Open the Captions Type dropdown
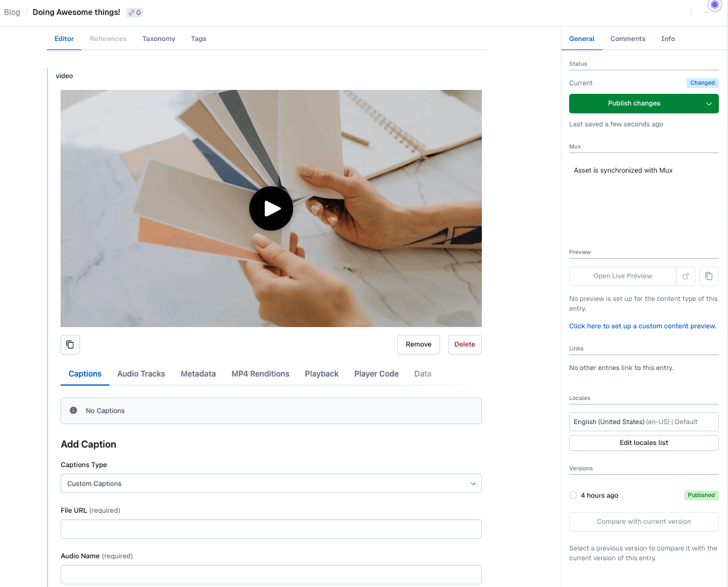Screen dimensions: 728x587 (271, 484)
